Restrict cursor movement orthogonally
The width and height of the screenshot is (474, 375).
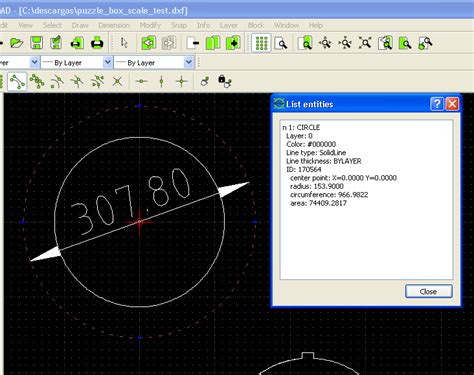[182, 81]
